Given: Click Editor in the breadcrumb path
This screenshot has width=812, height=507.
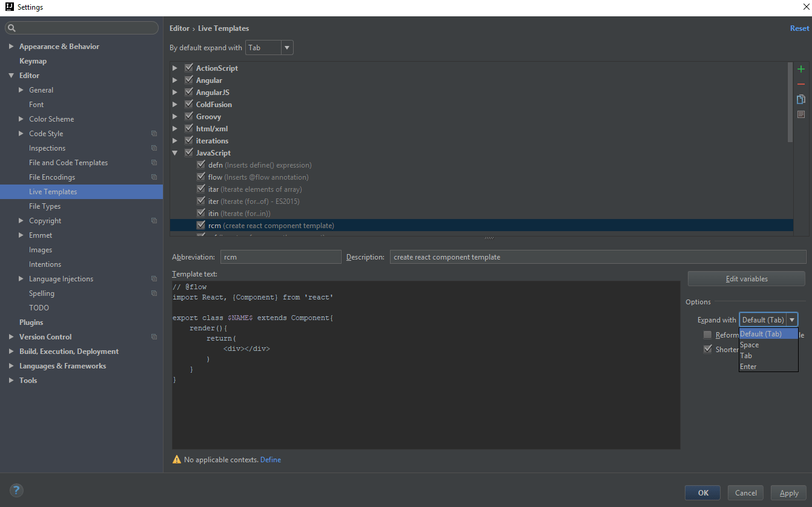Looking at the screenshot, I should coord(179,28).
